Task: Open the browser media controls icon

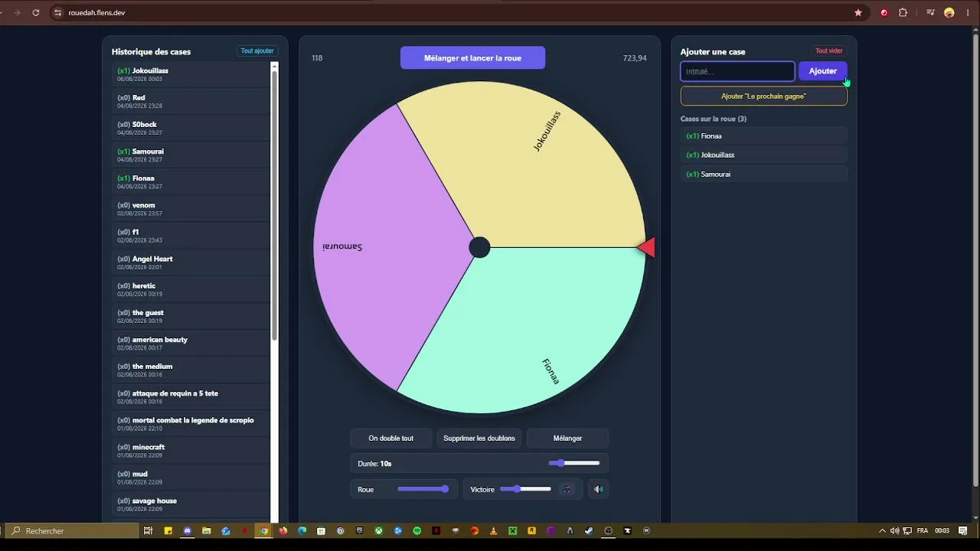Action: click(x=930, y=12)
